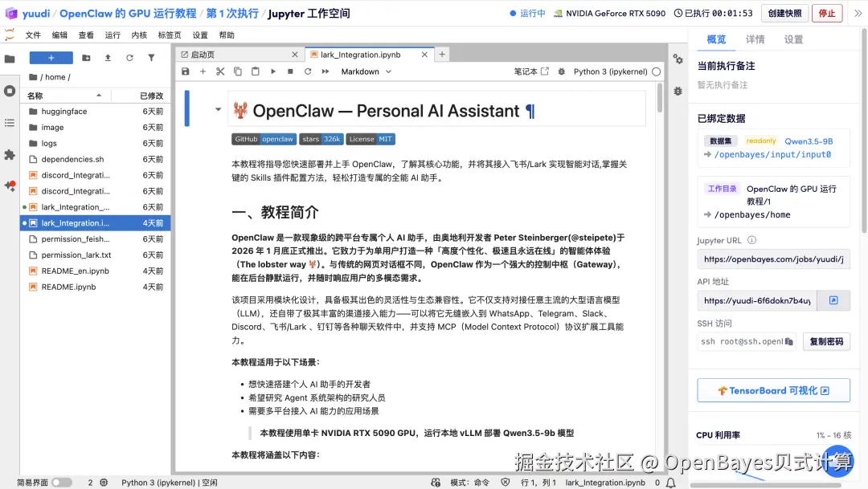Click the Jupyter URL input field
Image resolution: width=868 pixels, height=489 pixels.
773,259
